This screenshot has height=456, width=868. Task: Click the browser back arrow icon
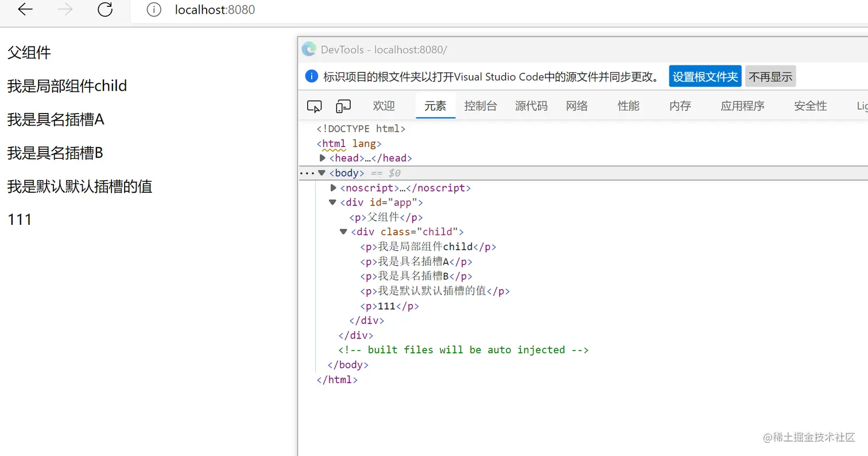point(25,10)
